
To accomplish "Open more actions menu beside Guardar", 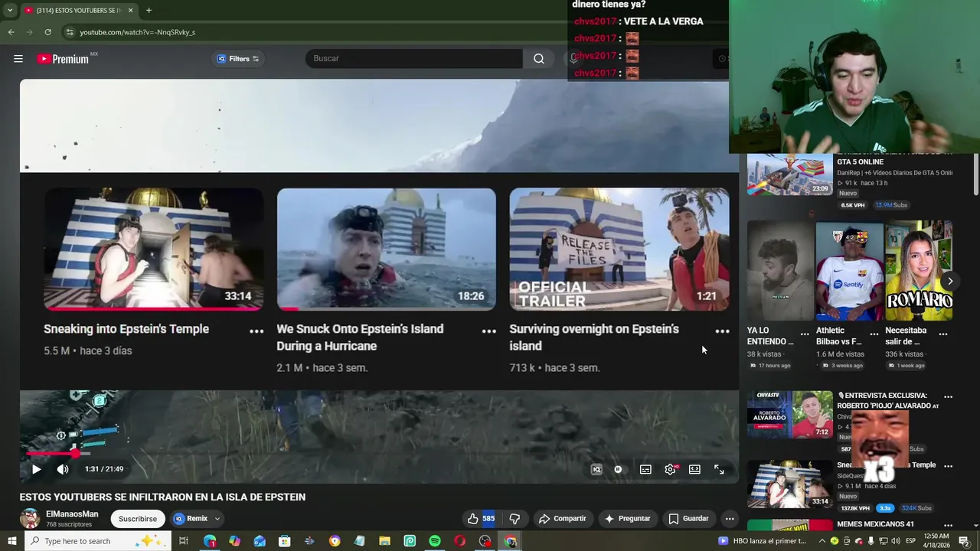I will tap(730, 519).
